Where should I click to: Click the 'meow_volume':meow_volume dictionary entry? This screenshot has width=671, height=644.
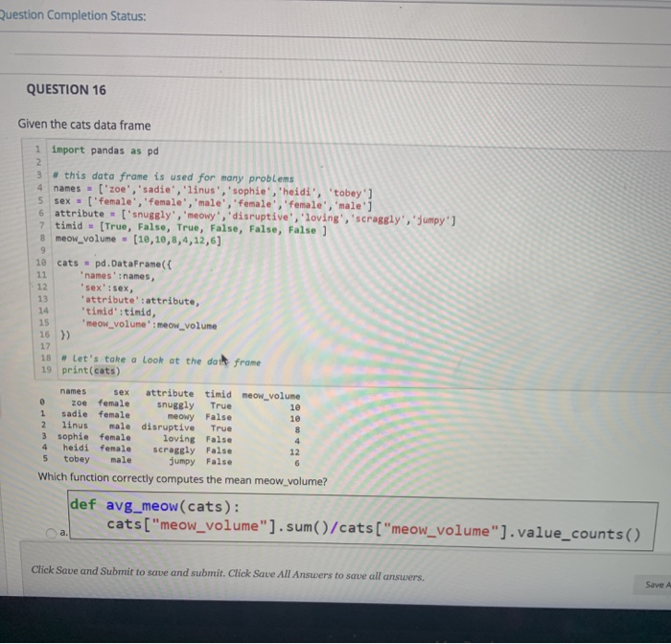[x=150, y=325]
